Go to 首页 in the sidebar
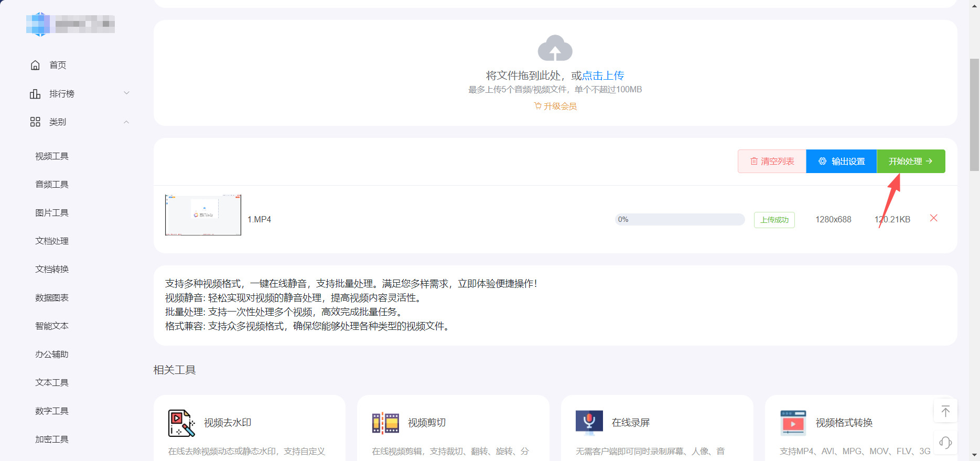980x461 pixels. pyautogui.click(x=58, y=65)
